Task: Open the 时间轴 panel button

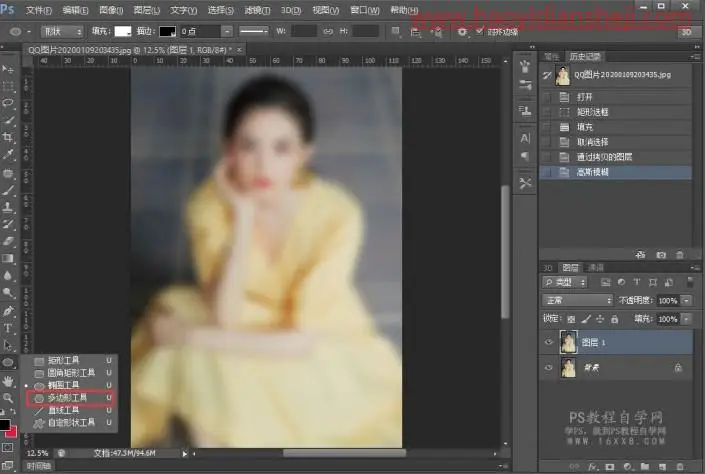Action: (38, 466)
